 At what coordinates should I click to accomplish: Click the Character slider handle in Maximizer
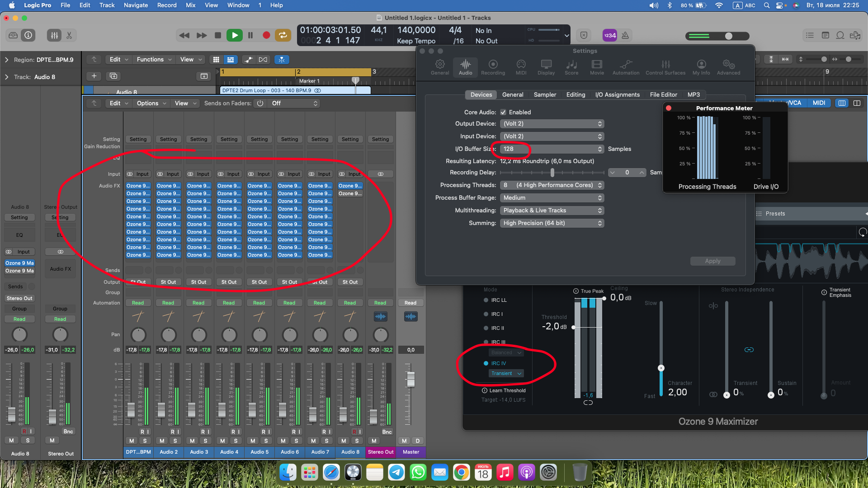pos(661,368)
